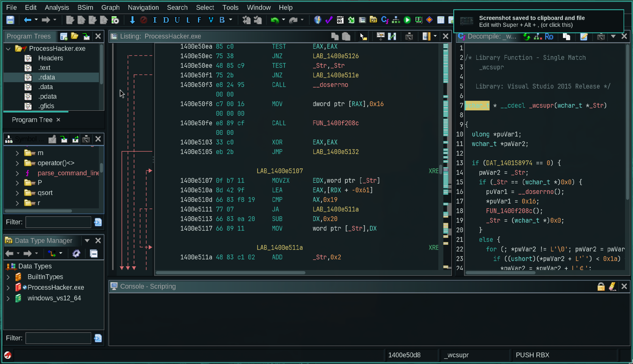Toggle Listing field header editor icon
Viewport: 633px width, 364px height.
[381, 36]
